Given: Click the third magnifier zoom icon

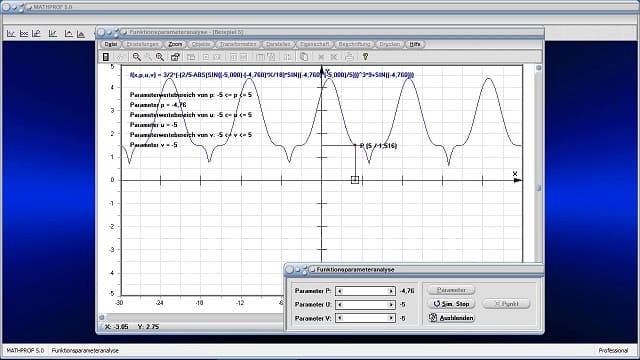Looking at the screenshot, I should pyautogui.click(x=160, y=57).
